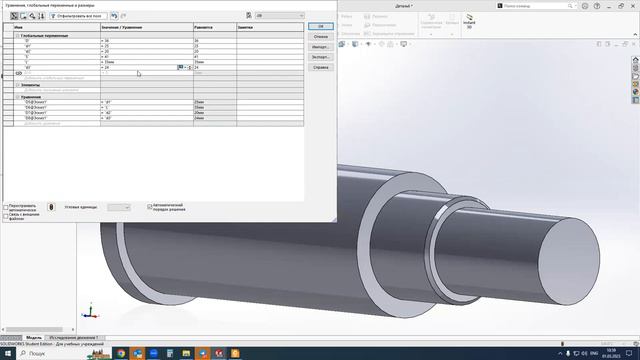Toggle Автоматический порядок решения checkbox
The width and height of the screenshot is (640, 360).
point(150,207)
